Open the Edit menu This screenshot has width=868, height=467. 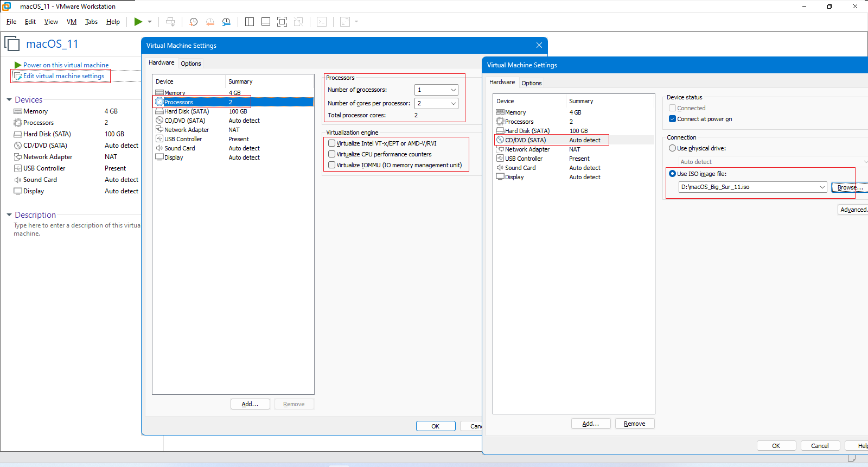click(x=30, y=22)
